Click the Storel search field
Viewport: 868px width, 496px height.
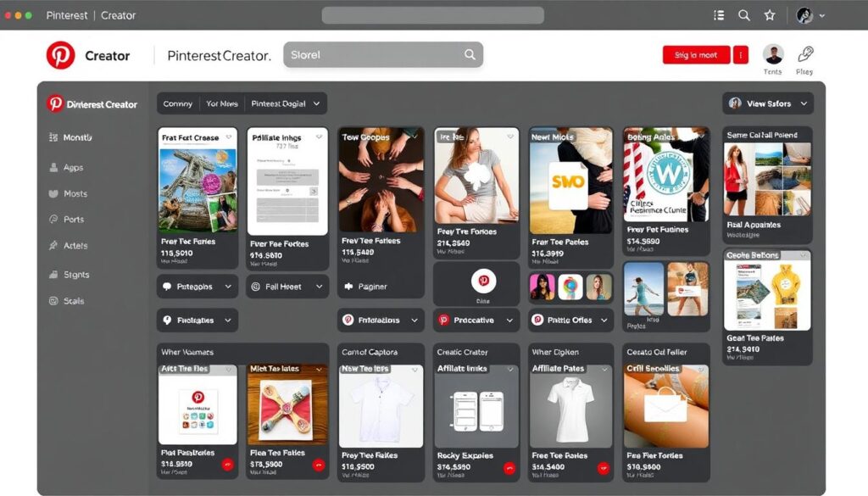tap(383, 54)
